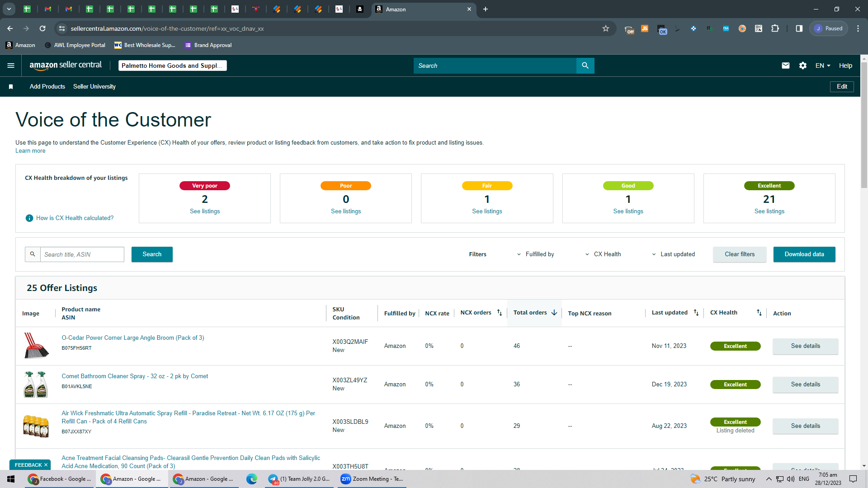Open the browser side panel icon

coord(799,28)
